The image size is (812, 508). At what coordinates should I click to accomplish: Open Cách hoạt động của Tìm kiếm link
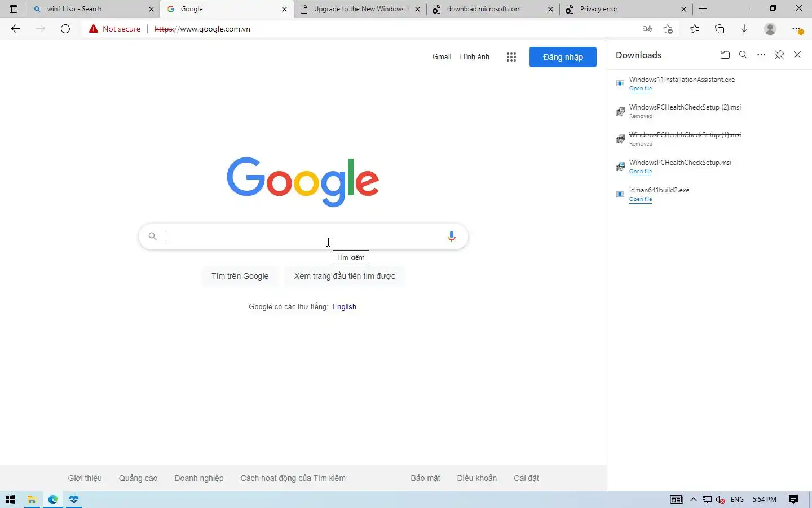tap(293, 478)
